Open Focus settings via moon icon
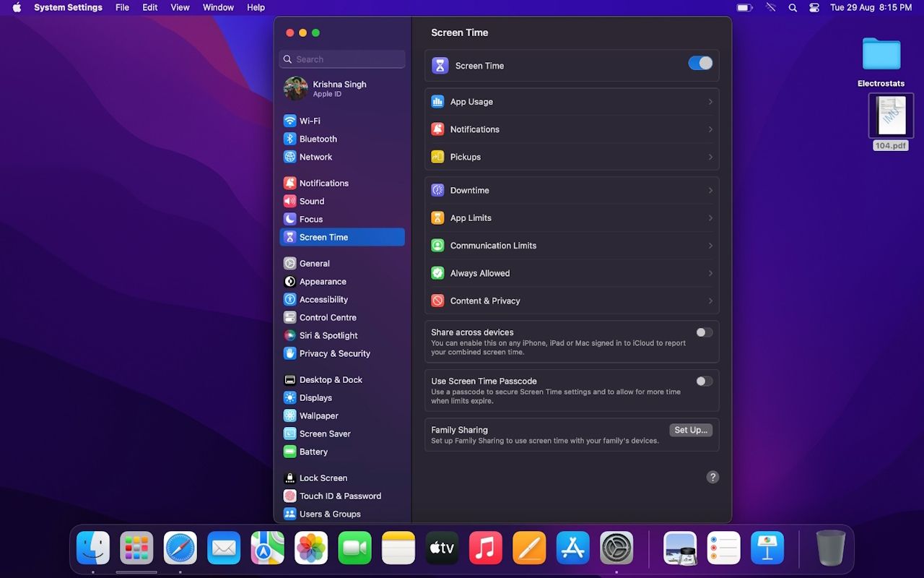This screenshot has width=924, height=578. pos(289,219)
